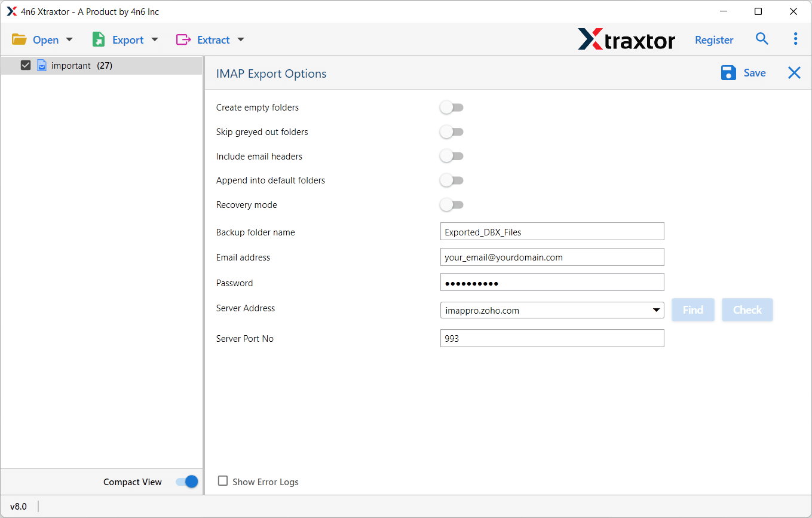Click the Save button label
The height and width of the screenshot is (518, 812).
click(x=755, y=73)
